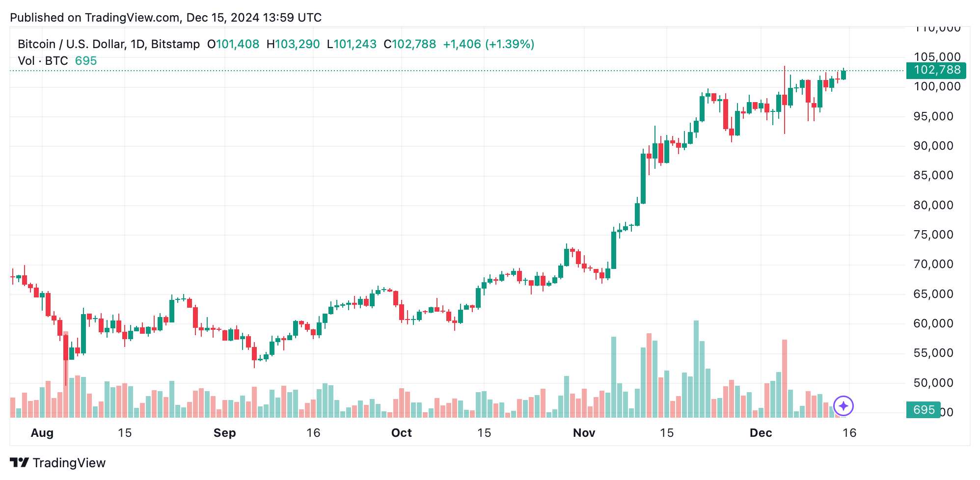Click the high value H103,290 in the legend
Viewport: 980px width, 480px height.
tap(293, 44)
